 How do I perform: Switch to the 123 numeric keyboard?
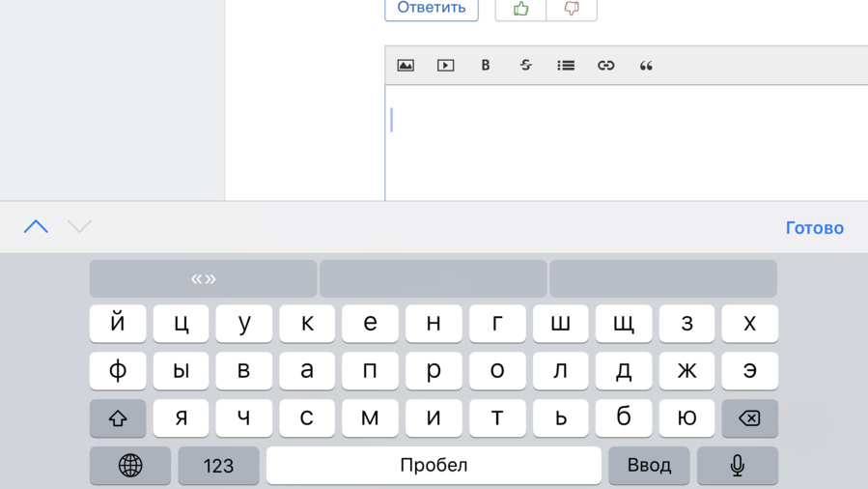(218, 465)
